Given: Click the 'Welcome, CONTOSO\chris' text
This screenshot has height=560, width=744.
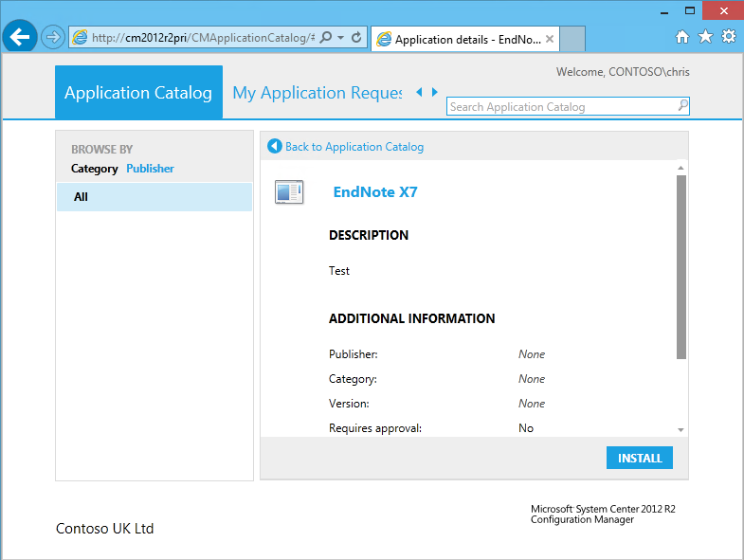Looking at the screenshot, I should coord(623,72).
